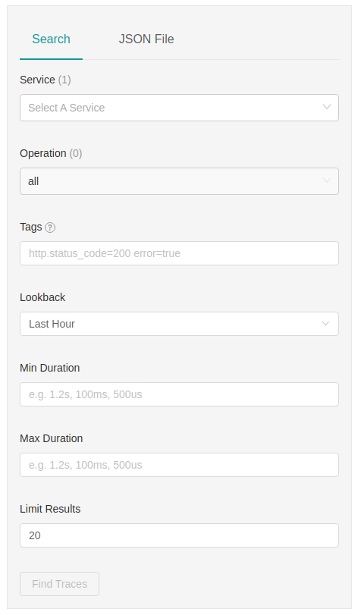Open the Tags help question-mark icon

click(50, 227)
